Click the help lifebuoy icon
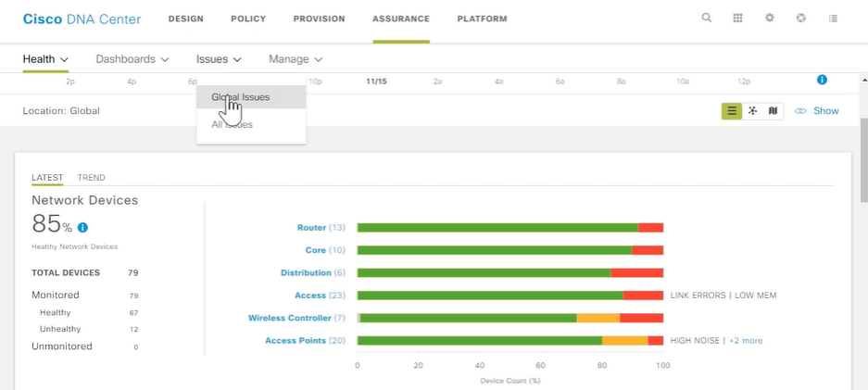 coord(800,18)
